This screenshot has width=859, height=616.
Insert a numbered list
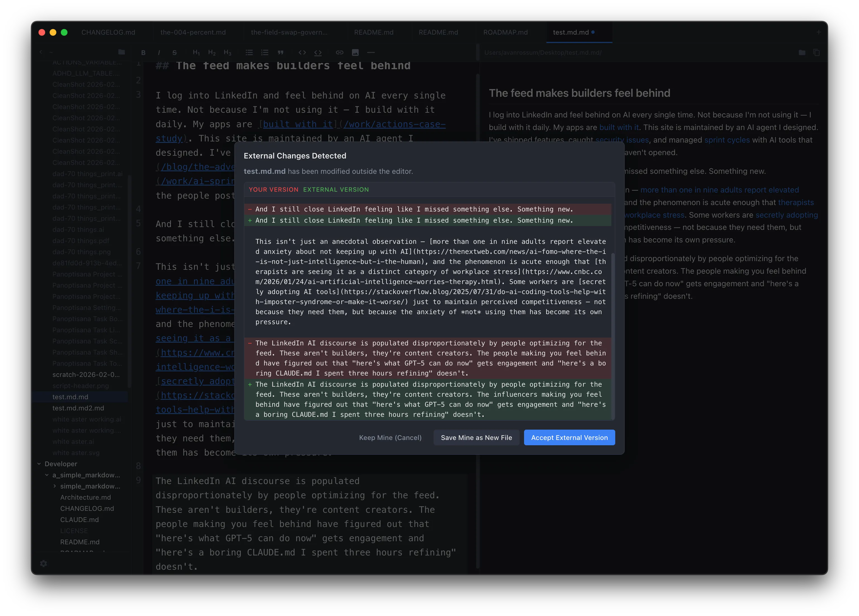click(x=264, y=53)
